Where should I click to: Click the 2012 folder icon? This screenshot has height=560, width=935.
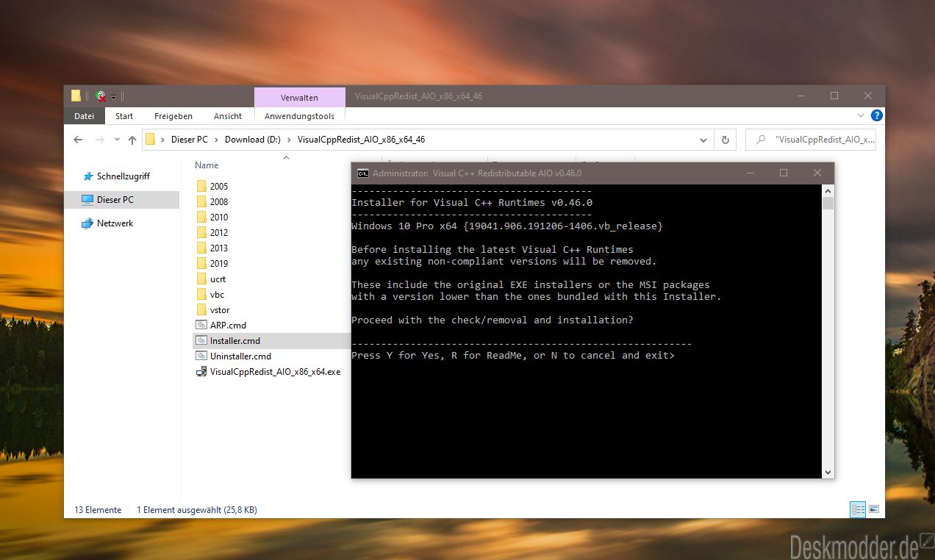(202, 232)
